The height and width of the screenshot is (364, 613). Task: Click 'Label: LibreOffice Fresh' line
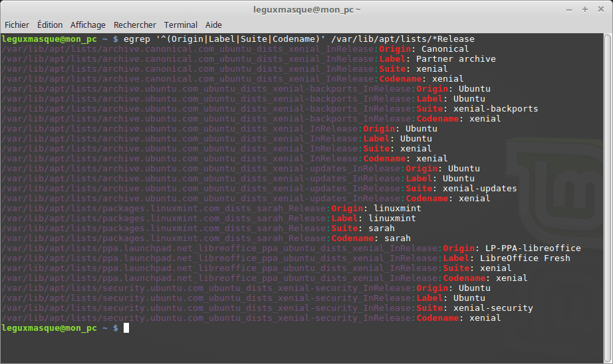pos(286,258)
